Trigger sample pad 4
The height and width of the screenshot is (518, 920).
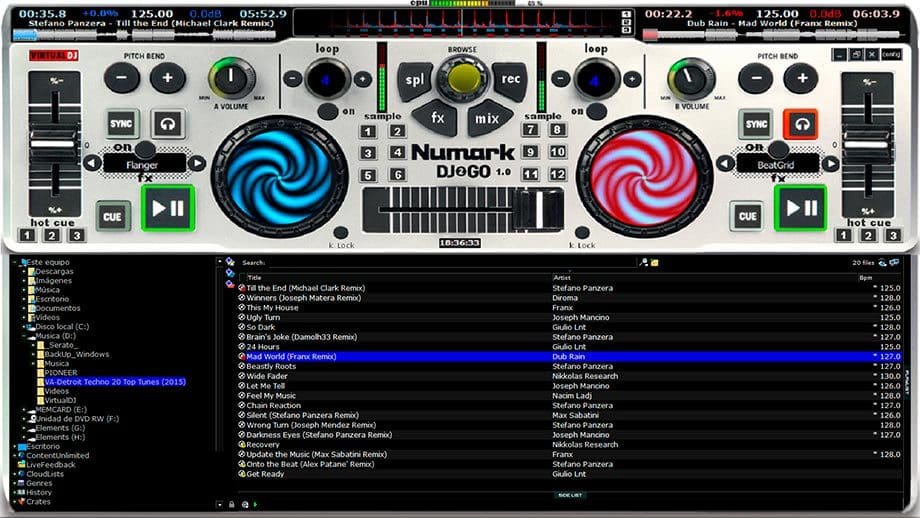click(x=397, y=153)
